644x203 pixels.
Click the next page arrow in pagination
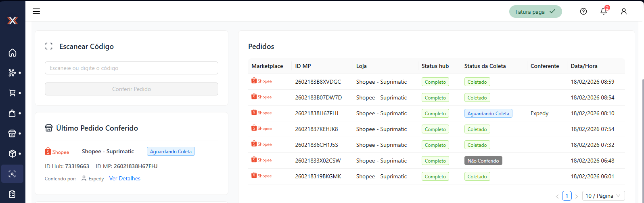[x=577, y=196]
